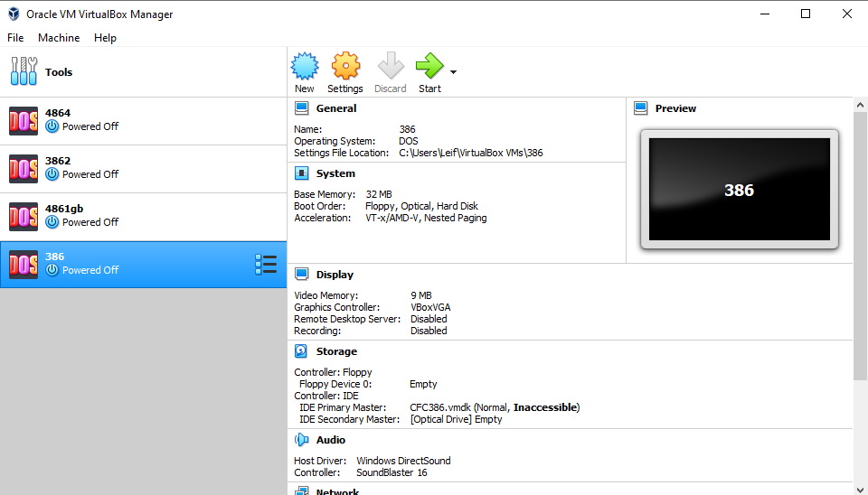Click the VBoxVGA graphics controller value
This screenshot has width=868, height=495.
click(x=430, y=307)
